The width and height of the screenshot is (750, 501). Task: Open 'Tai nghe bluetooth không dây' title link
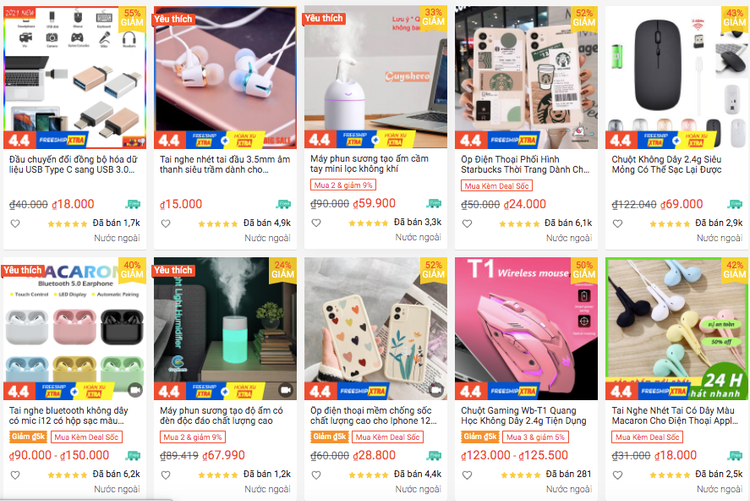pos(69,411)
